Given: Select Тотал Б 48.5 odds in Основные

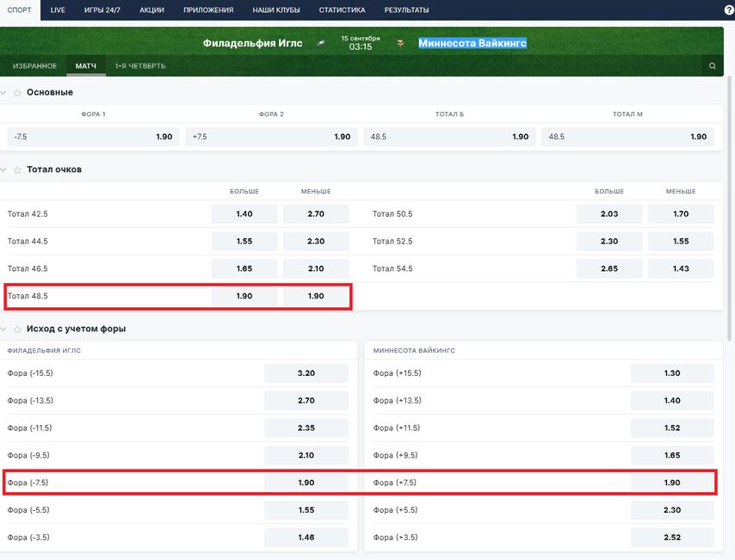Looking at the screenshot, I should 449,137.
